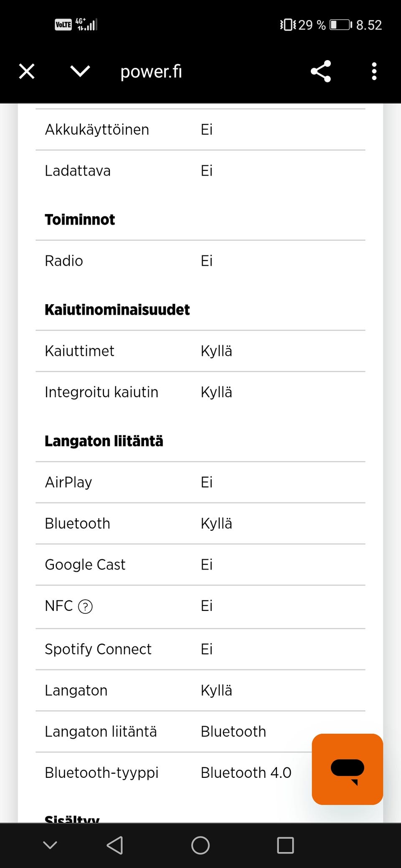Close the in-app browser with the X
The image size is (401, 868).
[26, 71]
